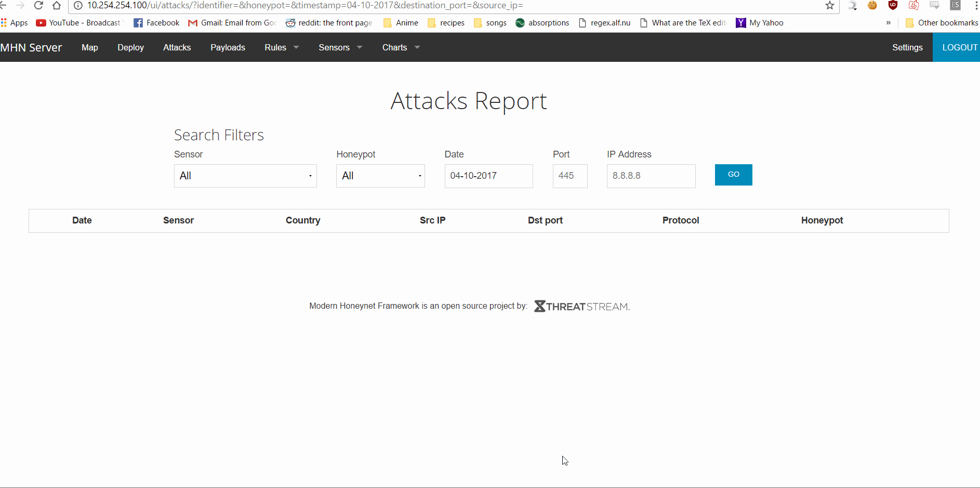
Task: Open the Settings page
Action: [907, 47]
